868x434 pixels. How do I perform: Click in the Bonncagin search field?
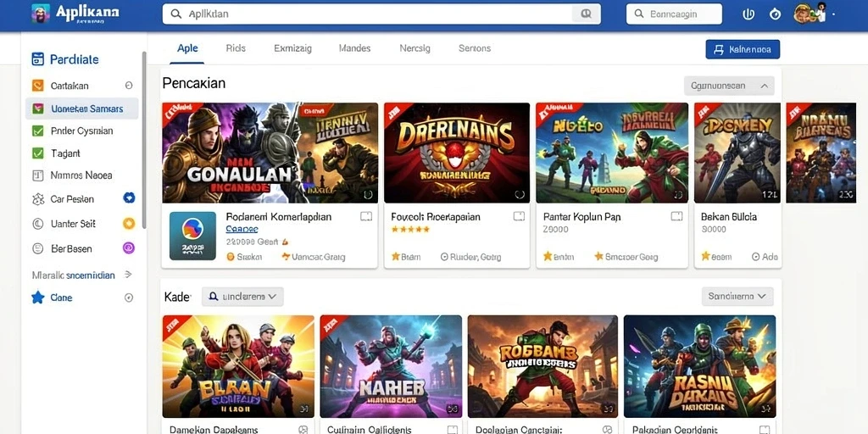(674, 14)
